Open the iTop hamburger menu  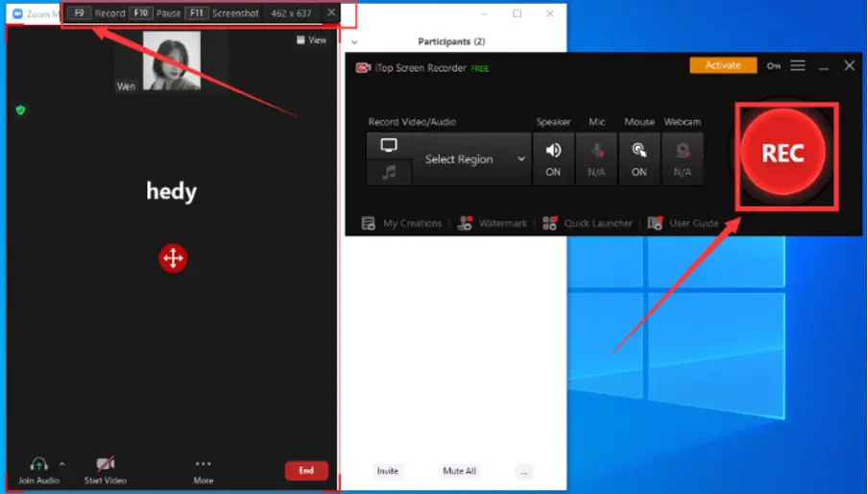coord(798,66)
